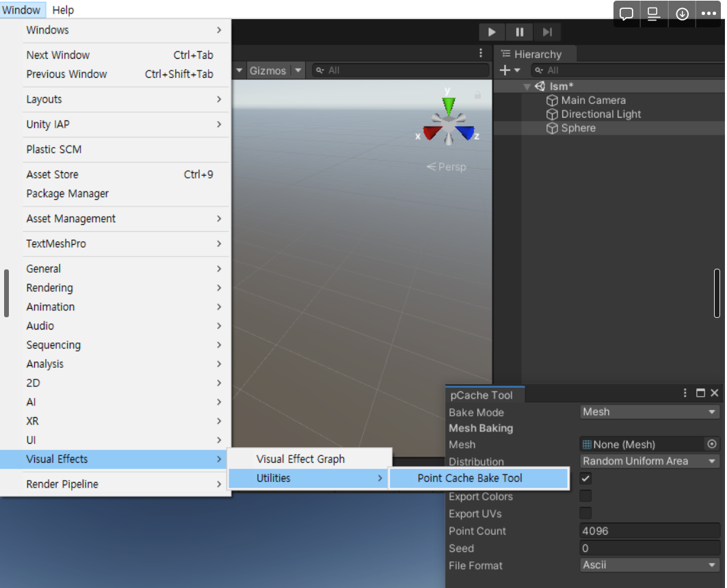This screenshot has width=727, height=588.
Task: Click Main Camera cube icon in Hierarchy
Action: [552, 101]
